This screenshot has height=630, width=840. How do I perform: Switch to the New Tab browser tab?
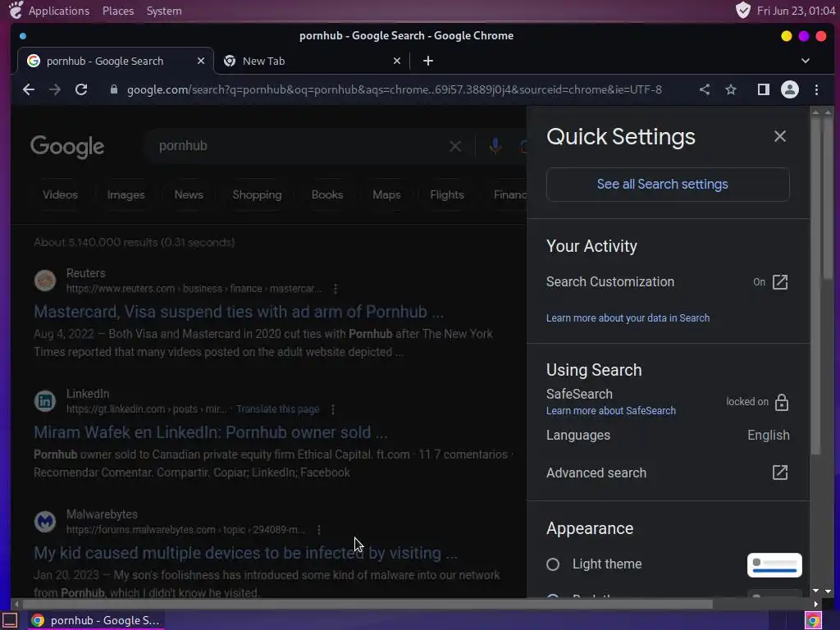coord(312,61)
